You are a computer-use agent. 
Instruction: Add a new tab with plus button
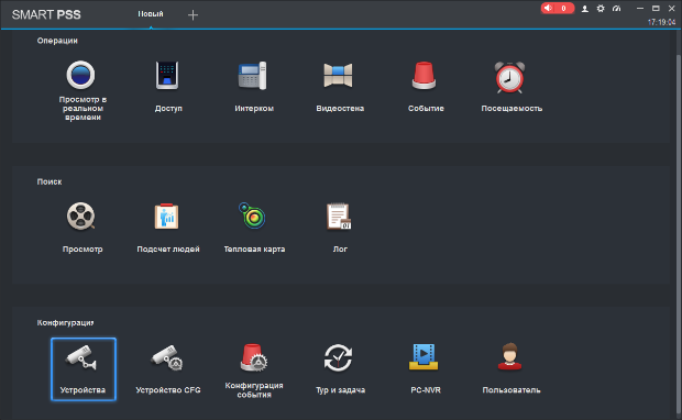[193, 15]
